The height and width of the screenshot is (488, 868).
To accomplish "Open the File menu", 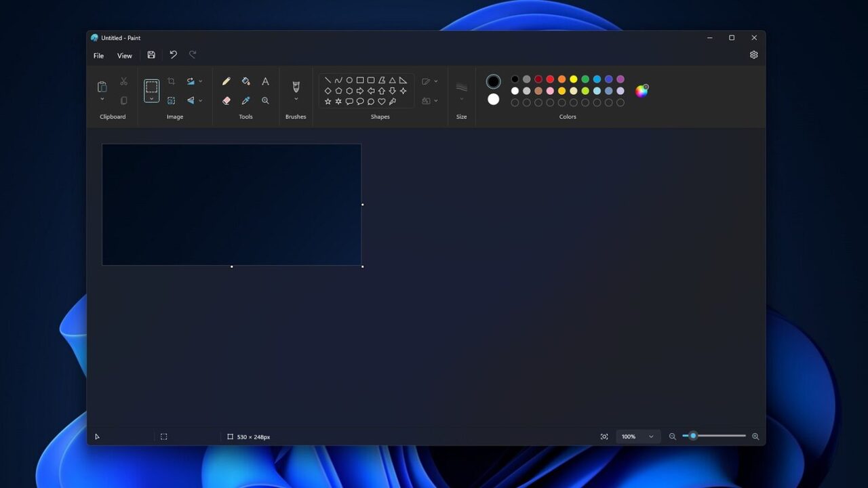I will tap(99, 56).
